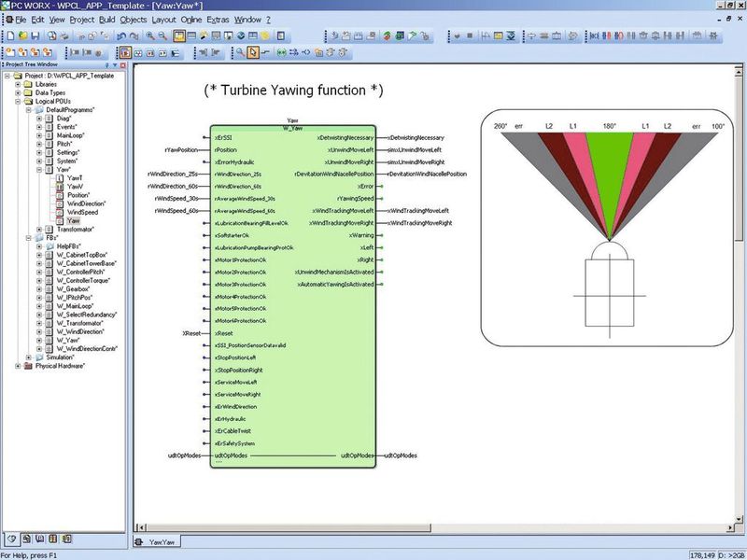
Task: Collapse the Yaw program node
Action: point(38,169)
